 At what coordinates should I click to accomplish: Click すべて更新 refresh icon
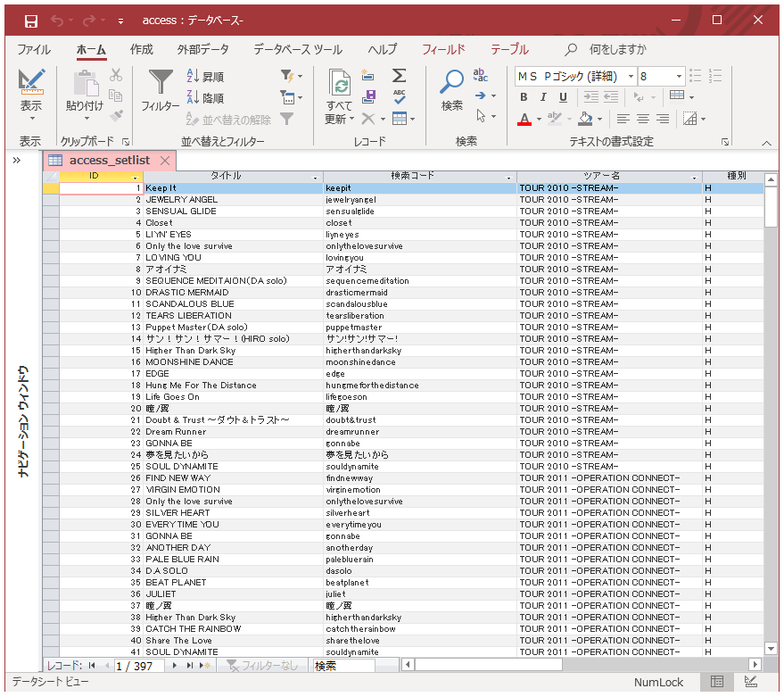[340, 83]
